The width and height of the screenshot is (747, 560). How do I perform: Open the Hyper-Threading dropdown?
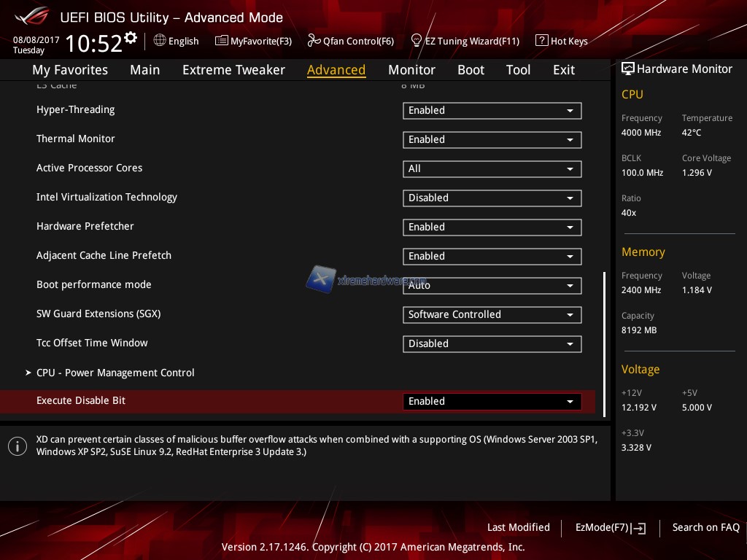click(x=492, y=111)
